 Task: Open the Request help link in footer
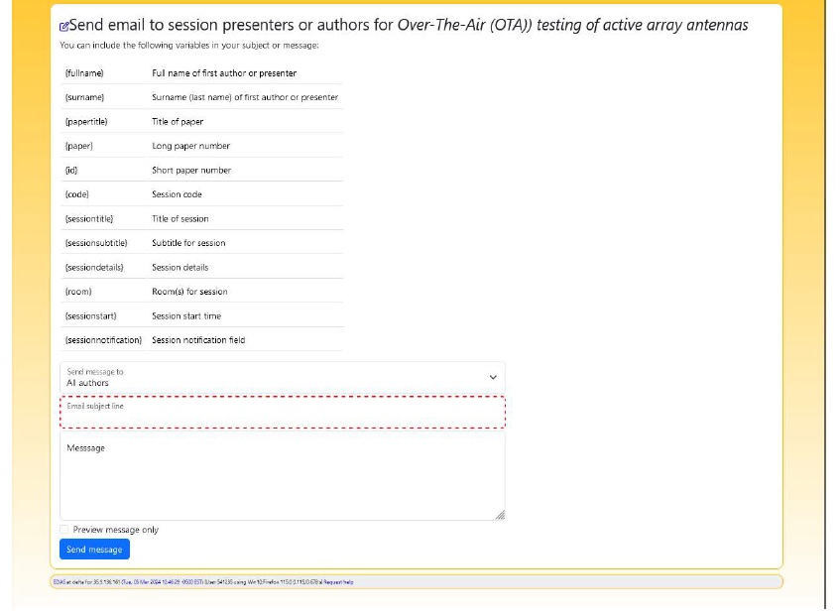[x=338, y=582]
